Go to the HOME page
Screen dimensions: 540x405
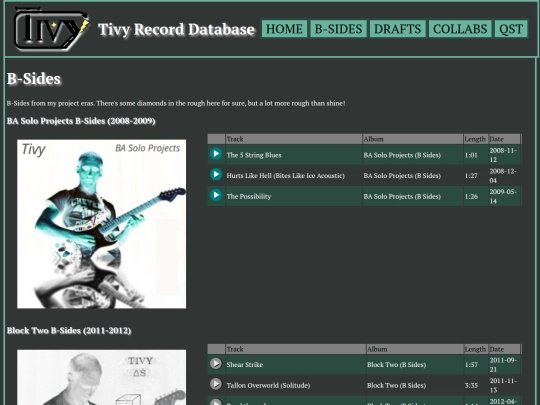click(x=284, y=29)
